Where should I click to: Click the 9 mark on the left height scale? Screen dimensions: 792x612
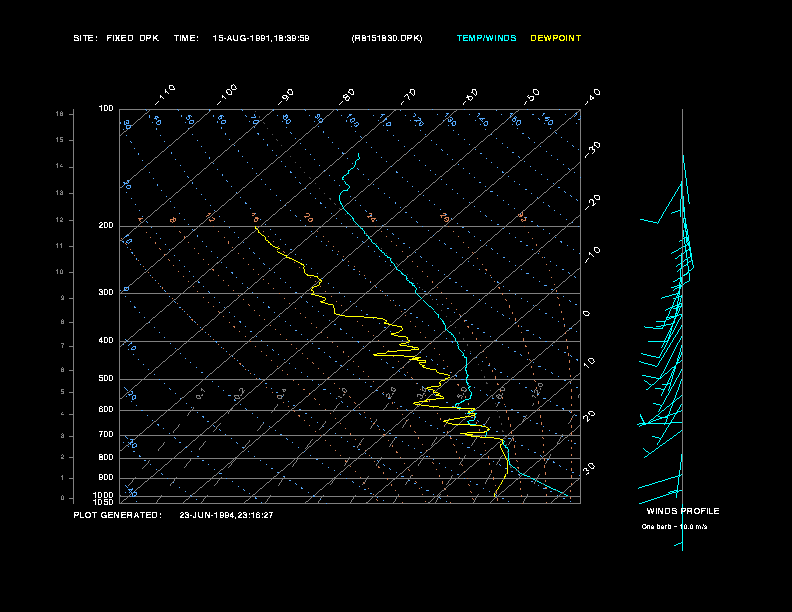[x=63, y=298]
